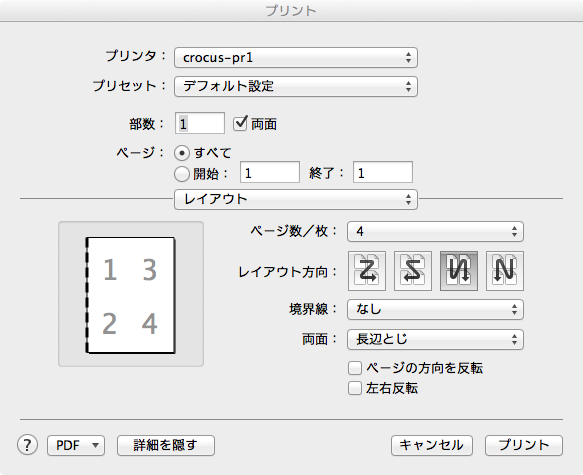Click the キャンセル button
583x475 pixels.
pyautogui.click(x=432, y=445)
